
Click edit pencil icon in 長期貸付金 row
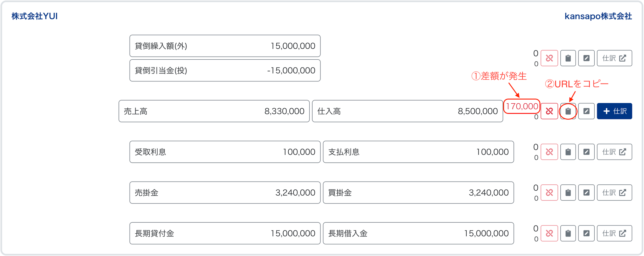click(x=586, y=233)
